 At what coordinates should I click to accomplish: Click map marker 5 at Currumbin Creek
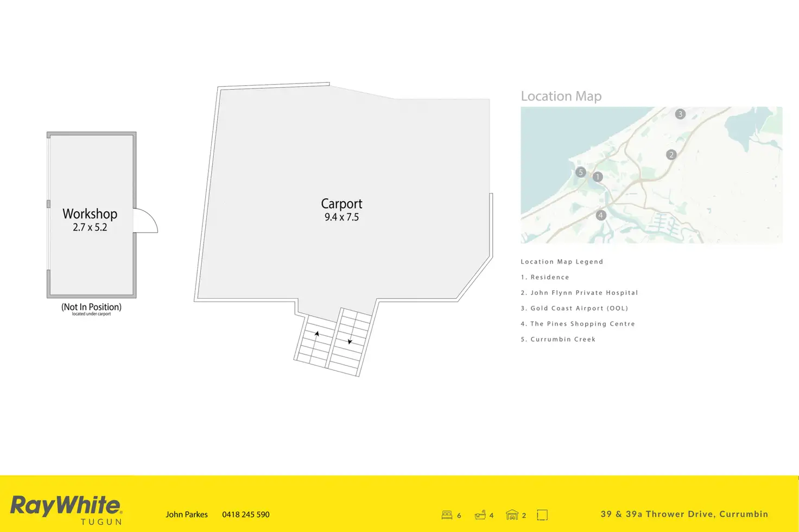tap(581, 172)
